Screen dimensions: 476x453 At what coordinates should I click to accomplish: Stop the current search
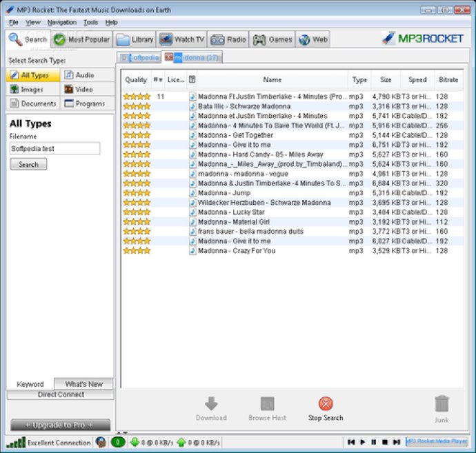(x=326, y=409)
